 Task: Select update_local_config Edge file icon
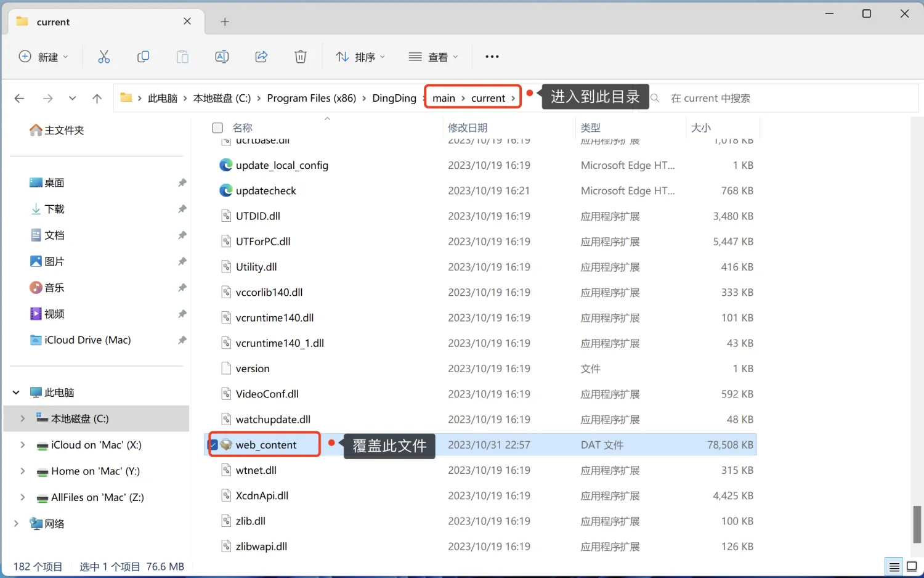(x=226, y=165)
